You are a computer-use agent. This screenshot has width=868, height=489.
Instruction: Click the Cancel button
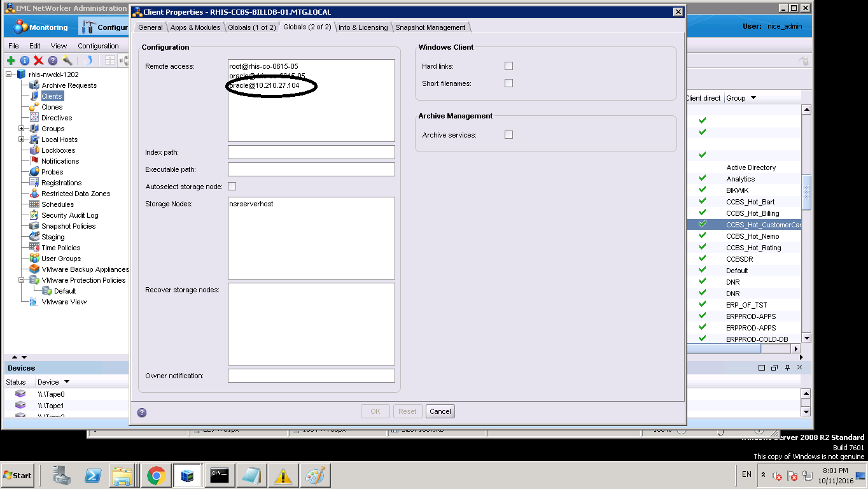tap(440, 411)
